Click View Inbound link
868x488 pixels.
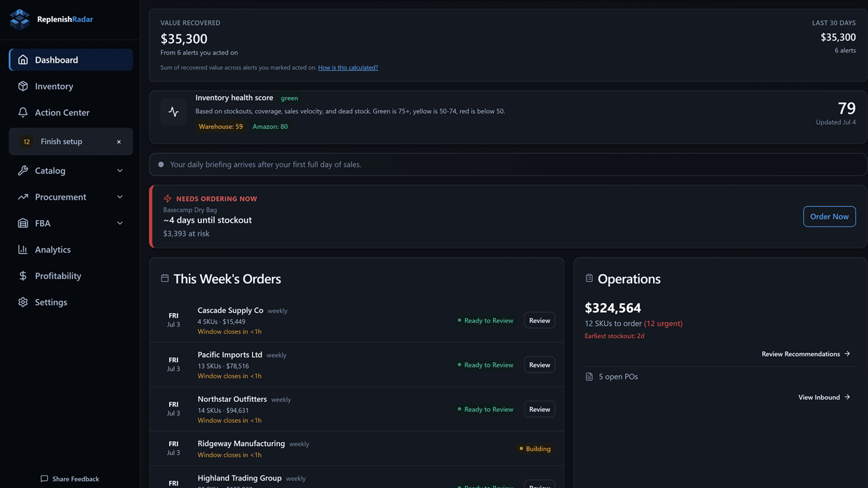click(x=824, y=397)
